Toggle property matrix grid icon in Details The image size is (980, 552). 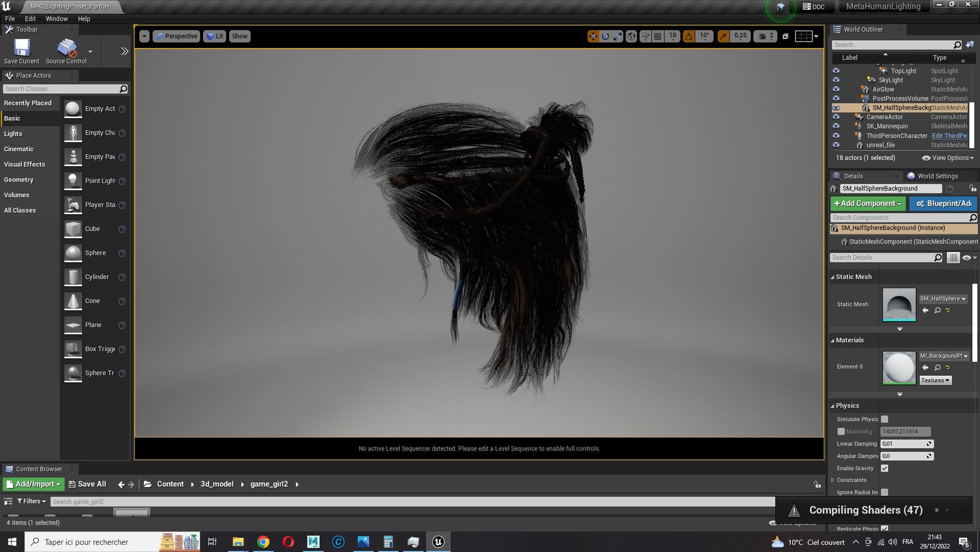pyautogui.click(x=953, y=258)
